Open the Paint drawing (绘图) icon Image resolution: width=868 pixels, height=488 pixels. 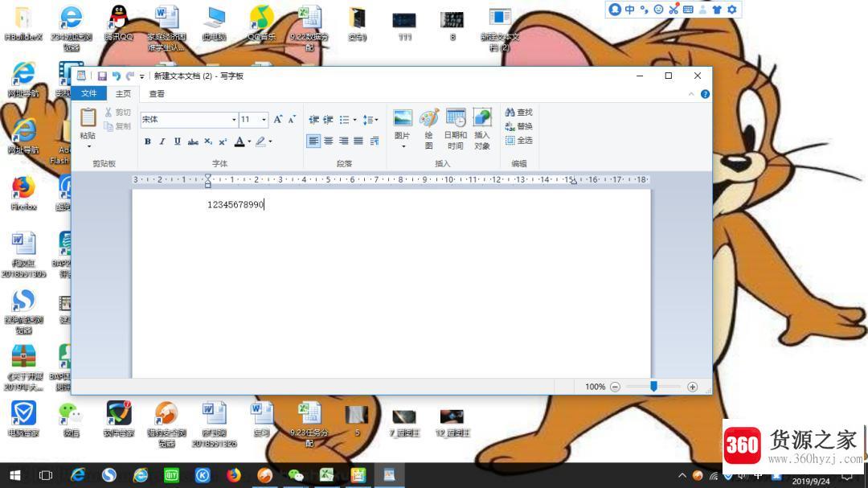429,118
